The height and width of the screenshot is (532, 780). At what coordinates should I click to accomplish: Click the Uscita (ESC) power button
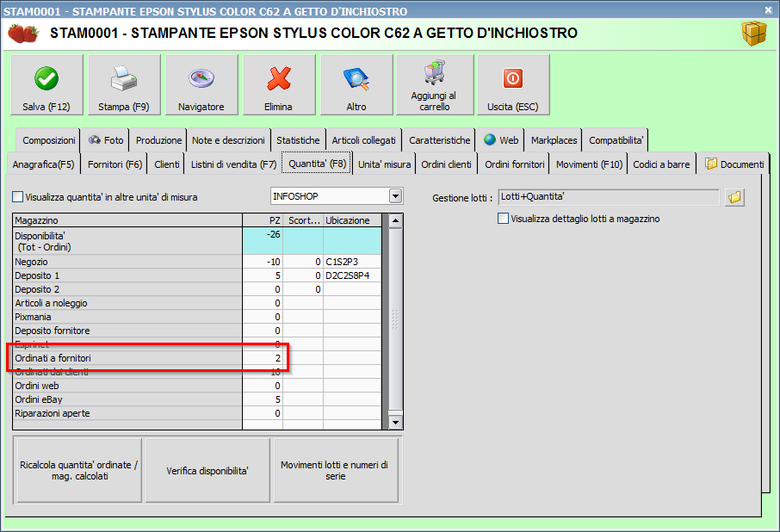pyautogui.click(x=513, y=85)
